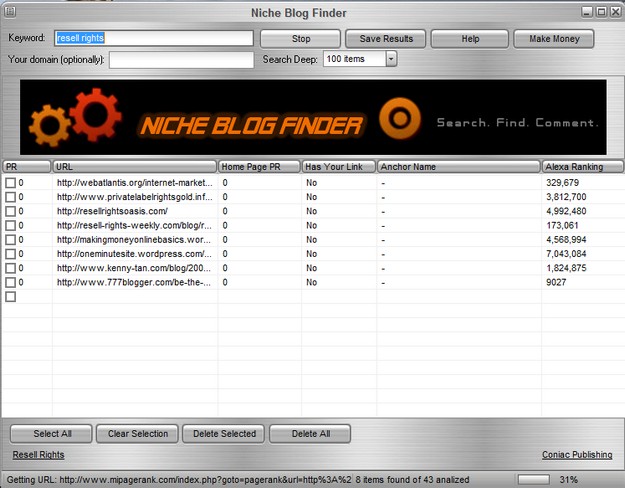Click the Delete All button
Screen dimensions: 625x488
click(311, 434)
